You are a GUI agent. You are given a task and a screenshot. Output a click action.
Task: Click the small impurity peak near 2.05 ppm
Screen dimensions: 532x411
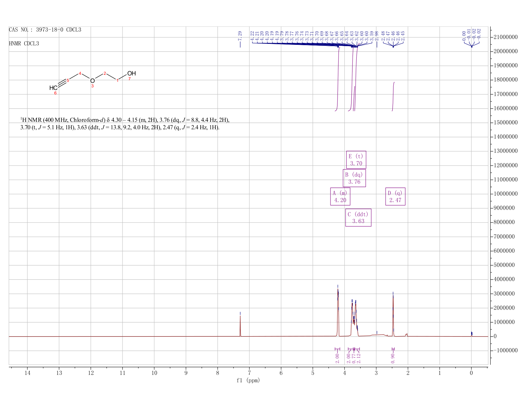click(407, 335)
